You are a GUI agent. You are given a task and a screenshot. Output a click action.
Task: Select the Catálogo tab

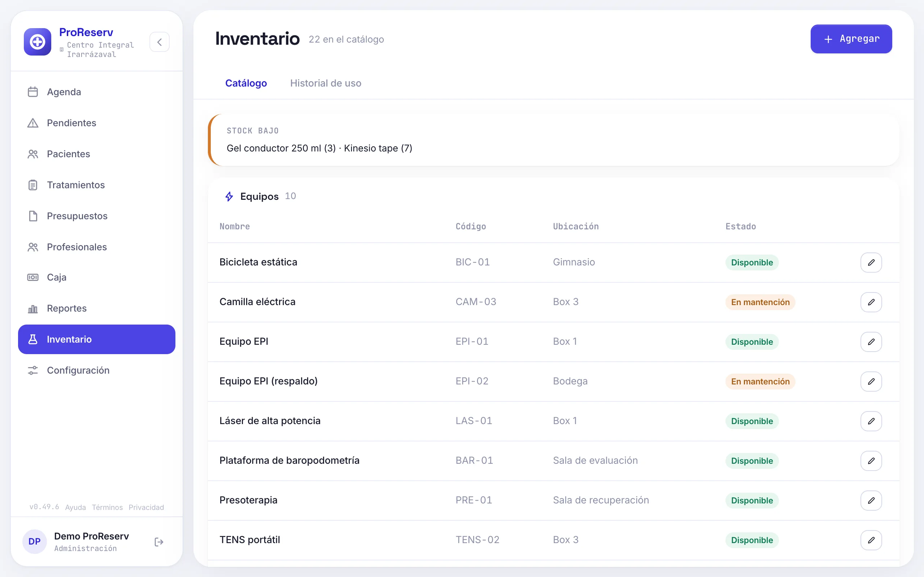[x=246, y=83]
